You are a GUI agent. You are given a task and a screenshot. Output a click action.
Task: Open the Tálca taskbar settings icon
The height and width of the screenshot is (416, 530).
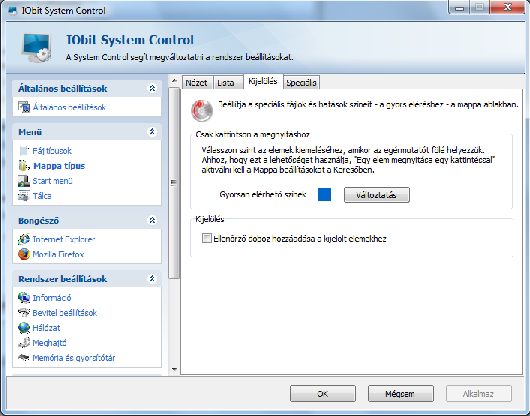(x=24, y=196)
